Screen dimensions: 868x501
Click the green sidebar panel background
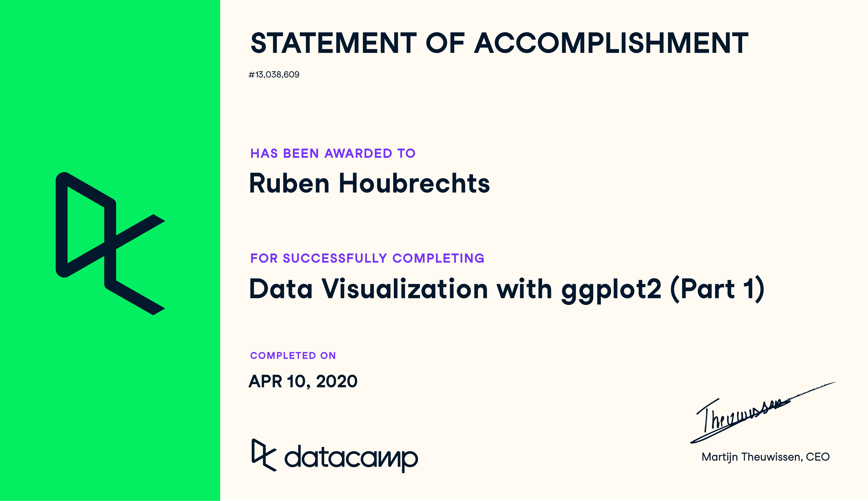[110, 86]
